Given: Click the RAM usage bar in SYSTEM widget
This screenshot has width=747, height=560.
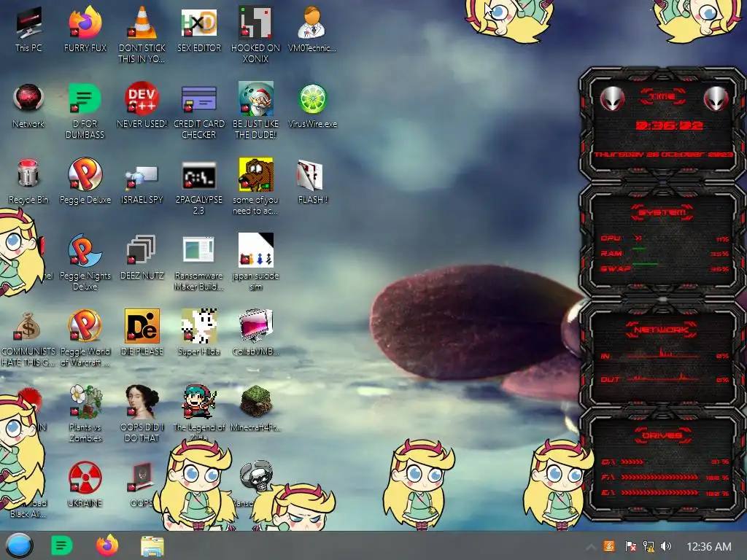Looking at the screenshot, I should tap(640, 249).
